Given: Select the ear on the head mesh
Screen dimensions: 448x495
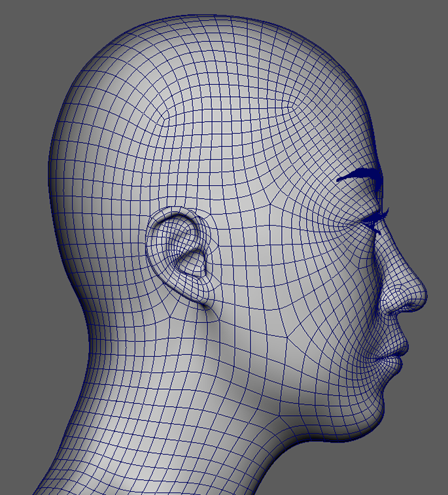Looking at the screenshot, I should [x=181, y=258].
